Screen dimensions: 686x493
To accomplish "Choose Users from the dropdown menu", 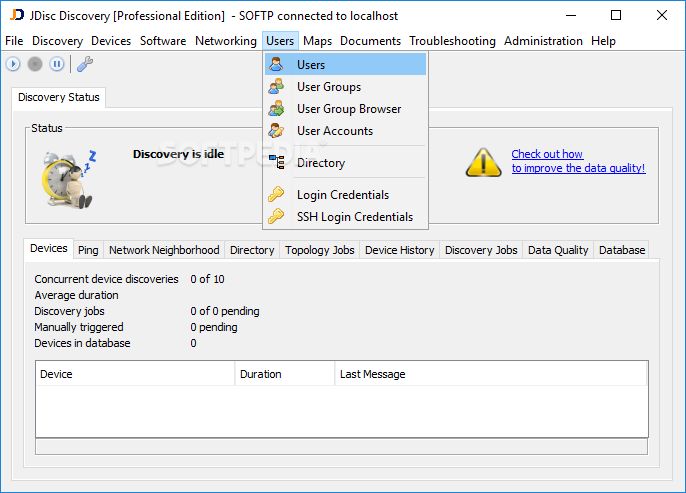I will (x=345, y=64).
